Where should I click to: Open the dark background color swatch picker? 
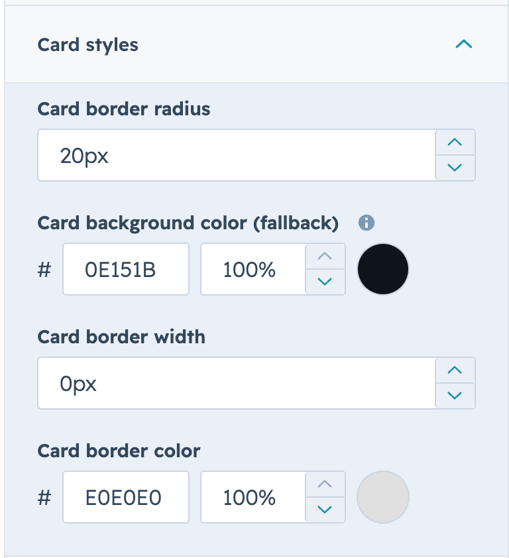click(383, 269)
